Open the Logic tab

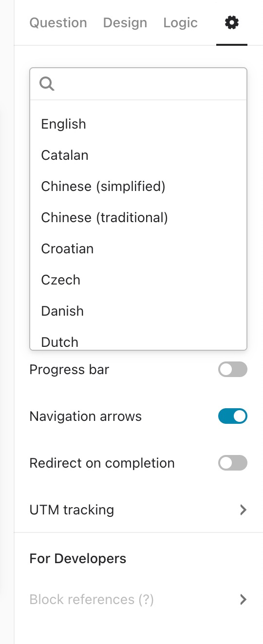click(x=181, y=23)
